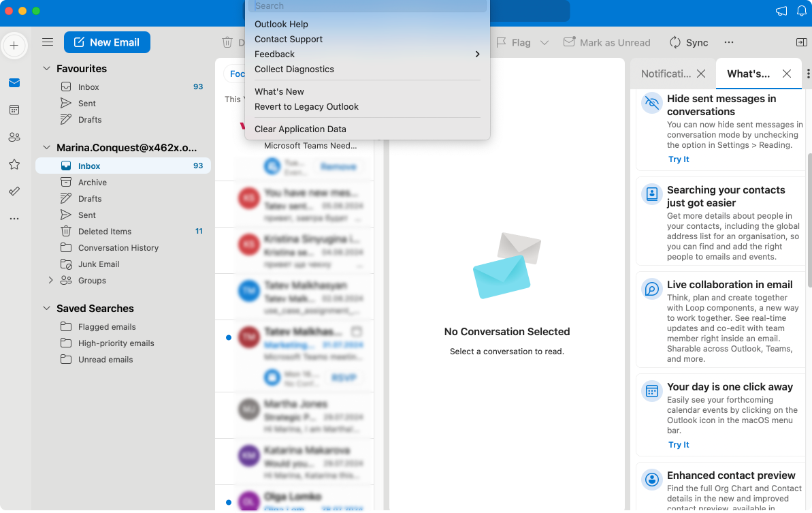Close the What's New tab
812x513 pixels.
[787, 74]
